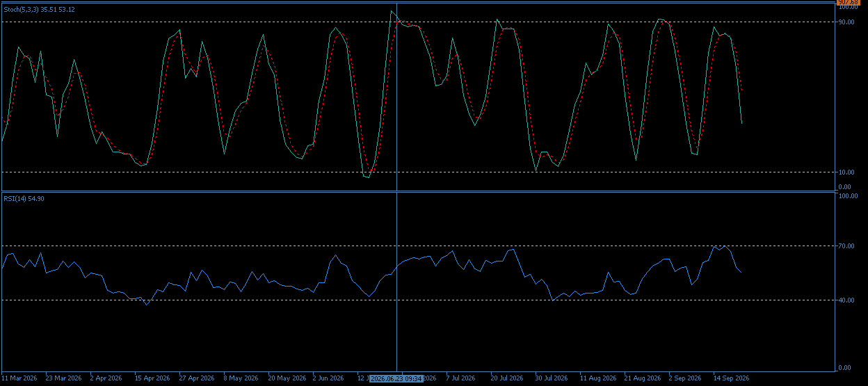Image resolution: width=868 pixels, height=386 pixels.
Task: Click the Stochastic 90.00 scale value
Action: tap(846, 22)
